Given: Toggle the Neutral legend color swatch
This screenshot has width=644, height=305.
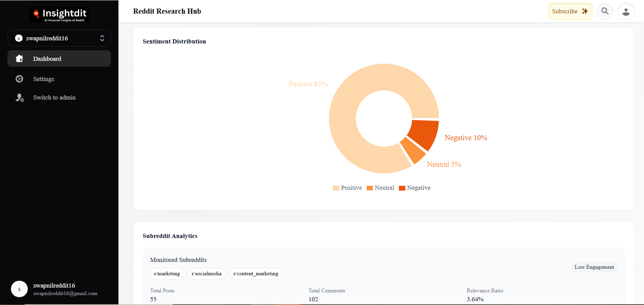Looking at the screenshot, I should click(370, 188).
